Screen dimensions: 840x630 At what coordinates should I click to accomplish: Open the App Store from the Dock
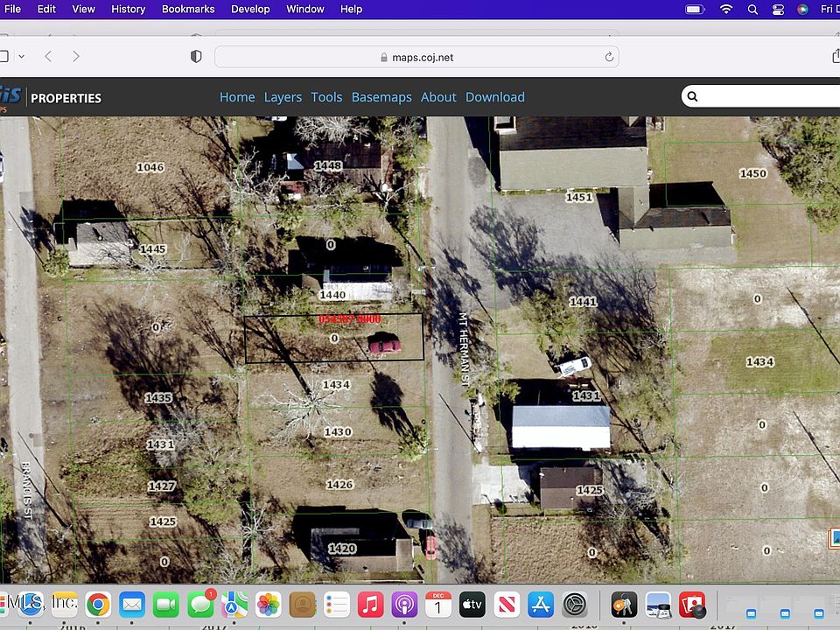click(541, 605)
